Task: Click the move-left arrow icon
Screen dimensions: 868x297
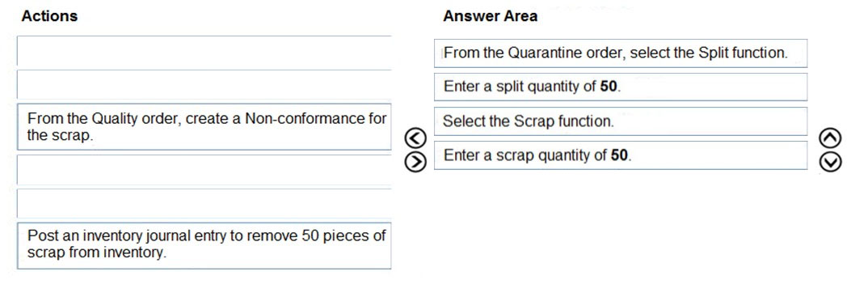Action: pyautogui.click(x=415, y=138)
